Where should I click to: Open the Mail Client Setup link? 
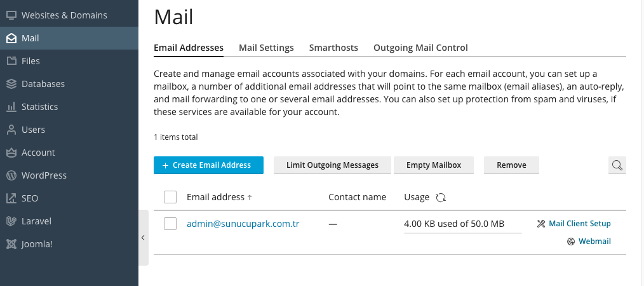[x=579, y=224]
